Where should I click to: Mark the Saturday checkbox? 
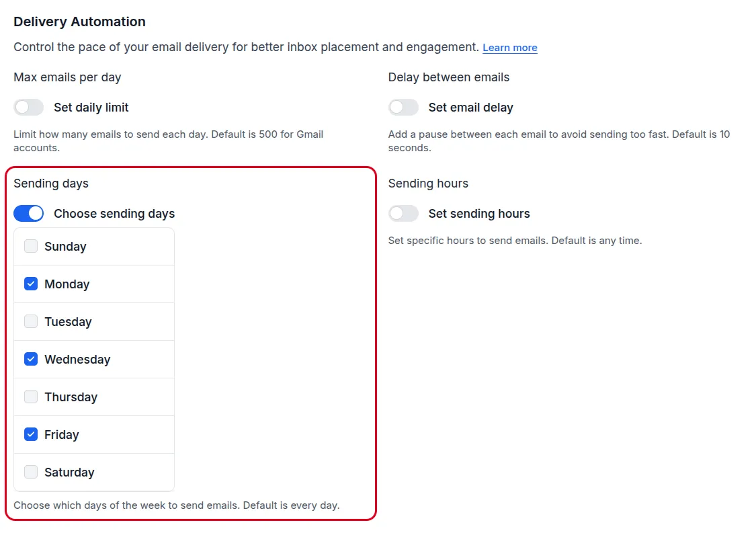click(31, 472)
